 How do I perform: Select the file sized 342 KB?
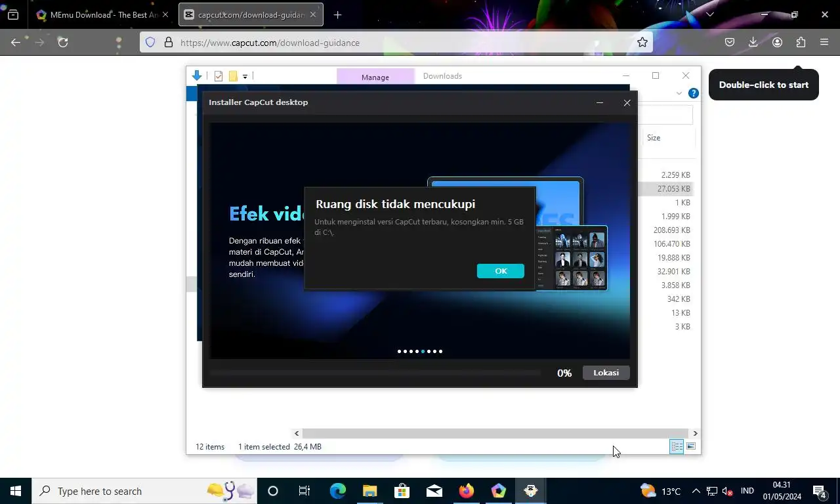679,299
